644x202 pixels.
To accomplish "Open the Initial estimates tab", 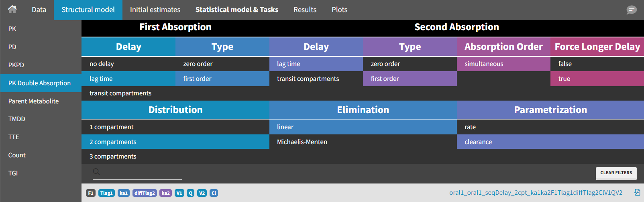I will (x=155, y=10).
